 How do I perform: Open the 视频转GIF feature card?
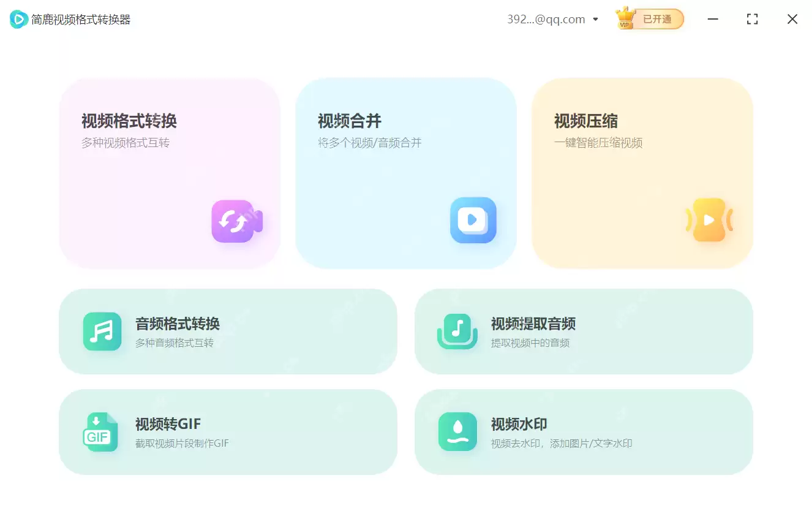pos(228,431)
